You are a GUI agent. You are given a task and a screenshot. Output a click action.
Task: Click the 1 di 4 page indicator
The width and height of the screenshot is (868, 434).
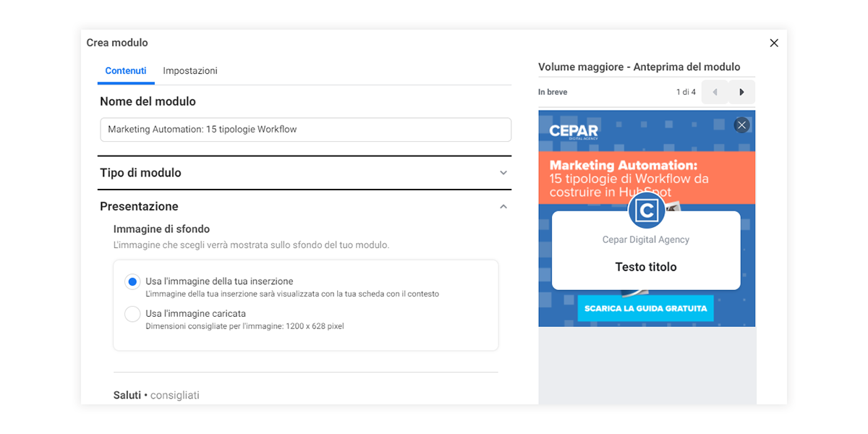[686, 92]
